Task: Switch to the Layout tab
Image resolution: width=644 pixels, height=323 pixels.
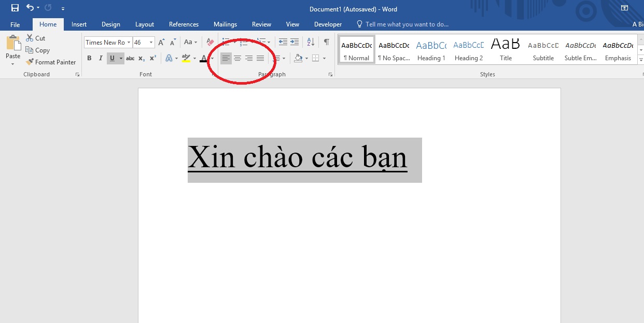Action: (x=145, y=24)
